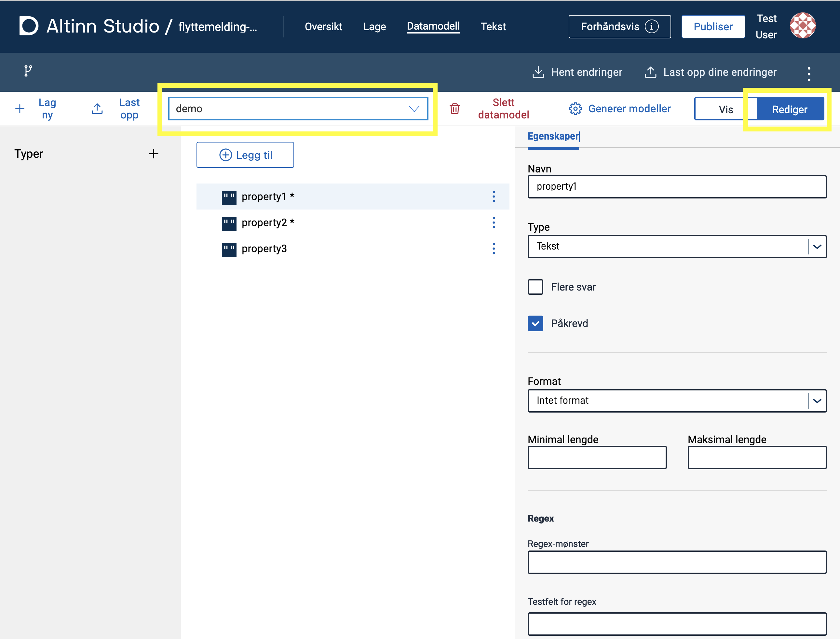
Task: Select the Egenskaper tab
Action: (x=553, y=136)
